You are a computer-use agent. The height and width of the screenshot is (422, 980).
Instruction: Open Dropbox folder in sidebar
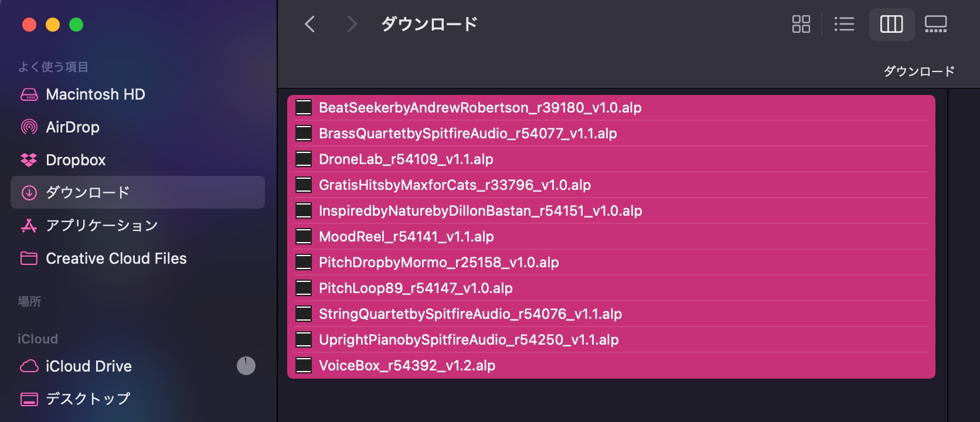(x=138, y=160)
